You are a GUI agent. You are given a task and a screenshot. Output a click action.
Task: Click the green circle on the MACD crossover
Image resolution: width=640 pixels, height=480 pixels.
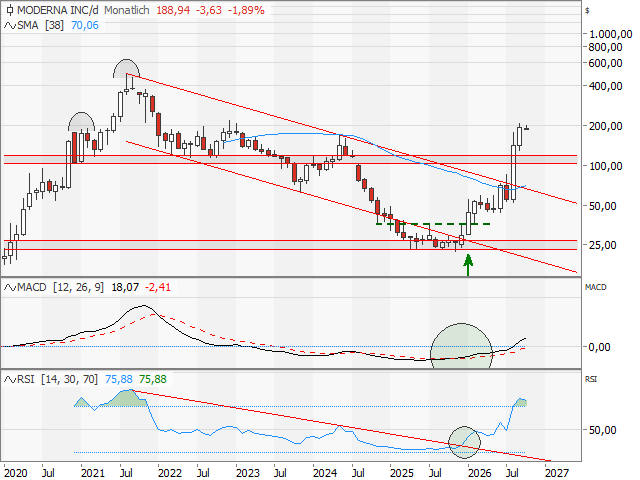coord(461,346)
